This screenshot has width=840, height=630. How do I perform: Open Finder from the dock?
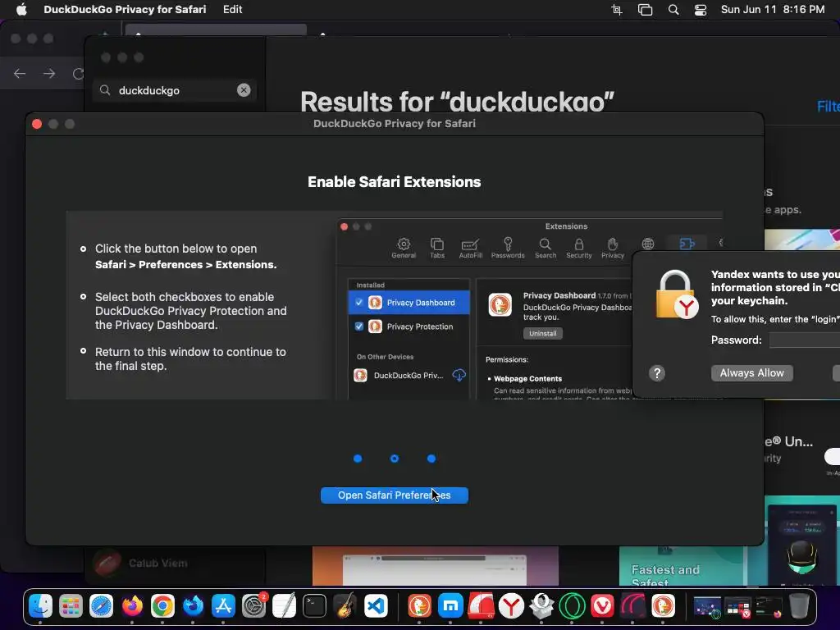[41, 606]
